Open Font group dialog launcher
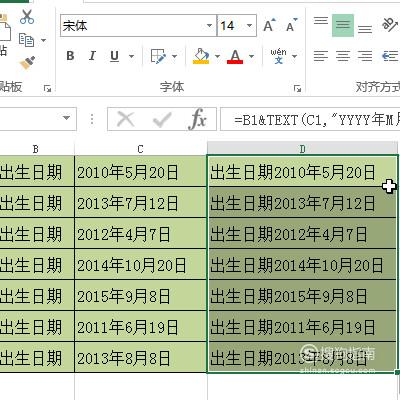 [297, 88]
